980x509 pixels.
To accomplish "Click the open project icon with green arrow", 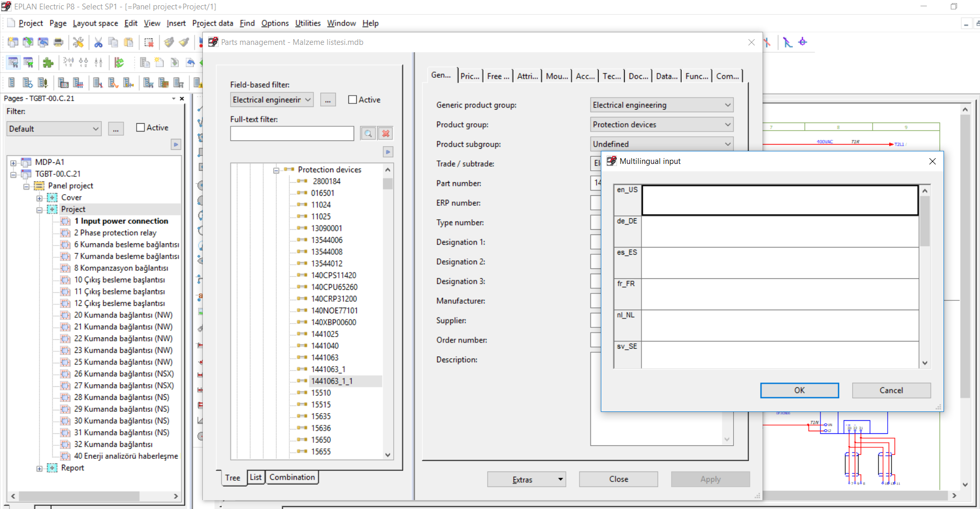I will pyautogui.click(x=28, y=42).
